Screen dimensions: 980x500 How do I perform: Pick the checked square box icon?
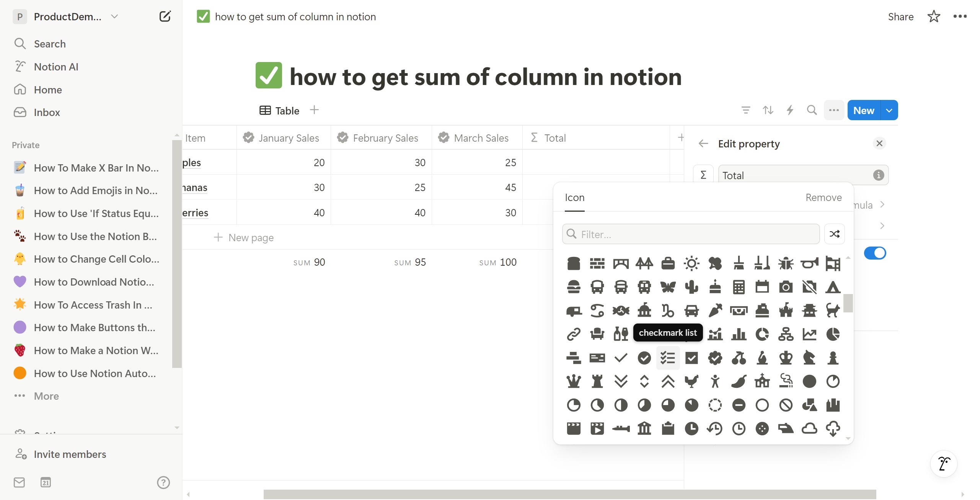pos(691,358)
